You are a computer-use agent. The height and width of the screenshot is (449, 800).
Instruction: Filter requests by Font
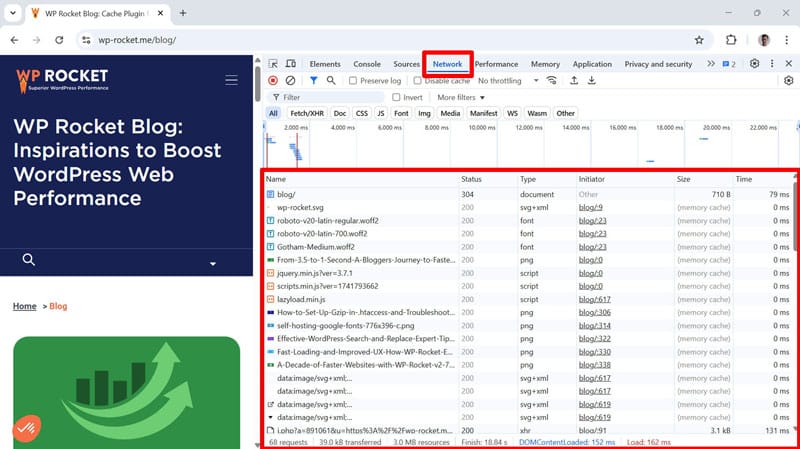point(402,113)
